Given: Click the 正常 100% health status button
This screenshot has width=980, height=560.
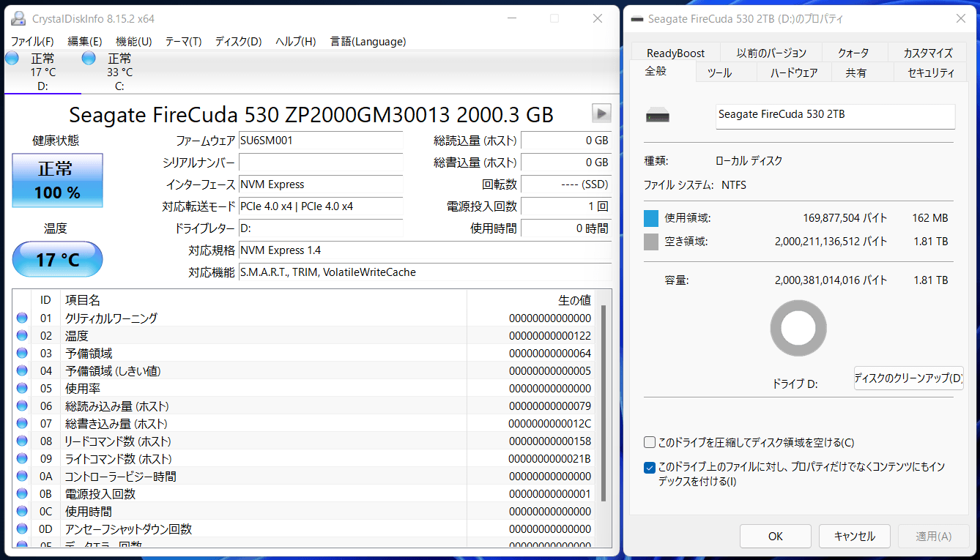Looking at the screenshot, I should click(58, 181).
